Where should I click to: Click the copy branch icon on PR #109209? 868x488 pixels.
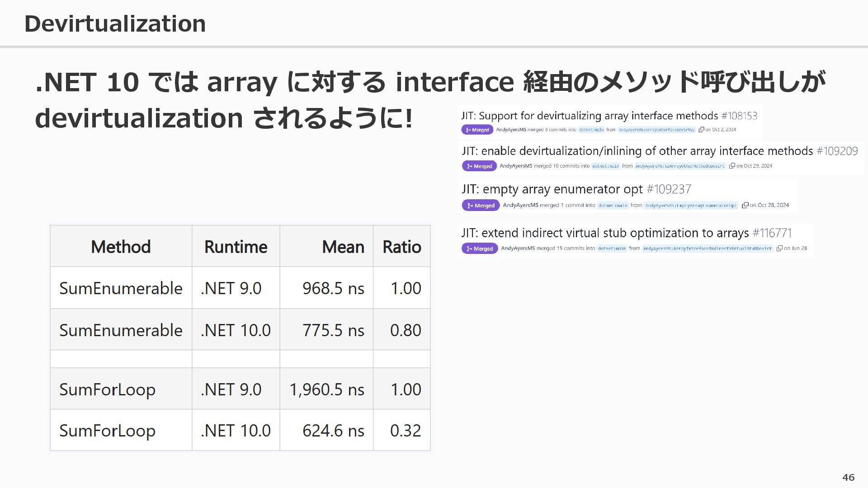click(x=732, y=166)
